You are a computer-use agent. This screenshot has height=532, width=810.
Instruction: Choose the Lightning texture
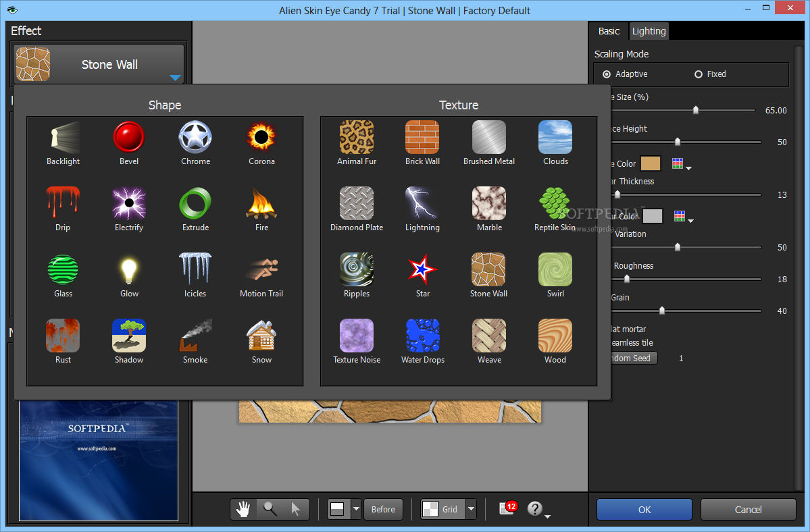(422, 209)
